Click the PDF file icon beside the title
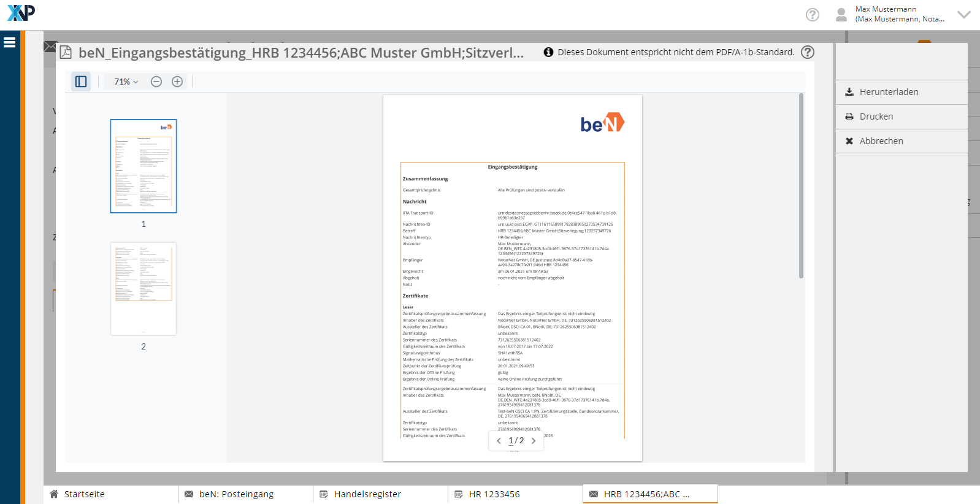The height and width of the screenshot is (504, 980). coord(66,52)
